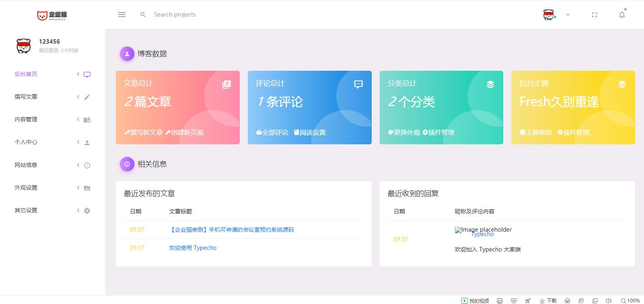This screenshot has width=644, height=304.
Task: Open the 欢迎使用 Typecho article link
Action: (193, 248)
